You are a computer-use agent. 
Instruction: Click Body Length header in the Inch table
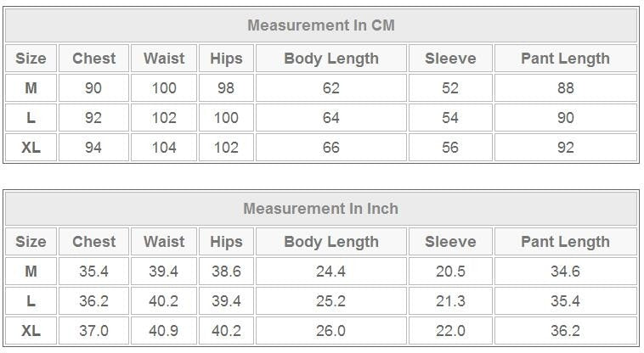pyautogui.click(x=330, y=242)
